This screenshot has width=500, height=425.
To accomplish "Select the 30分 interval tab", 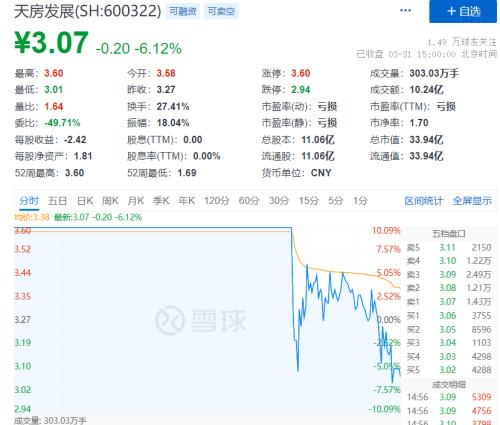I will click(279, 201).
